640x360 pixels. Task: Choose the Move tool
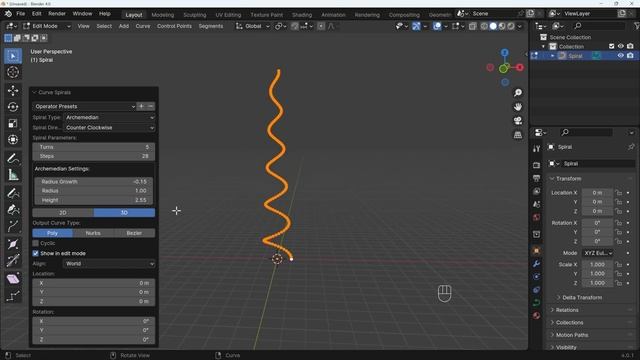click(13, 90)
